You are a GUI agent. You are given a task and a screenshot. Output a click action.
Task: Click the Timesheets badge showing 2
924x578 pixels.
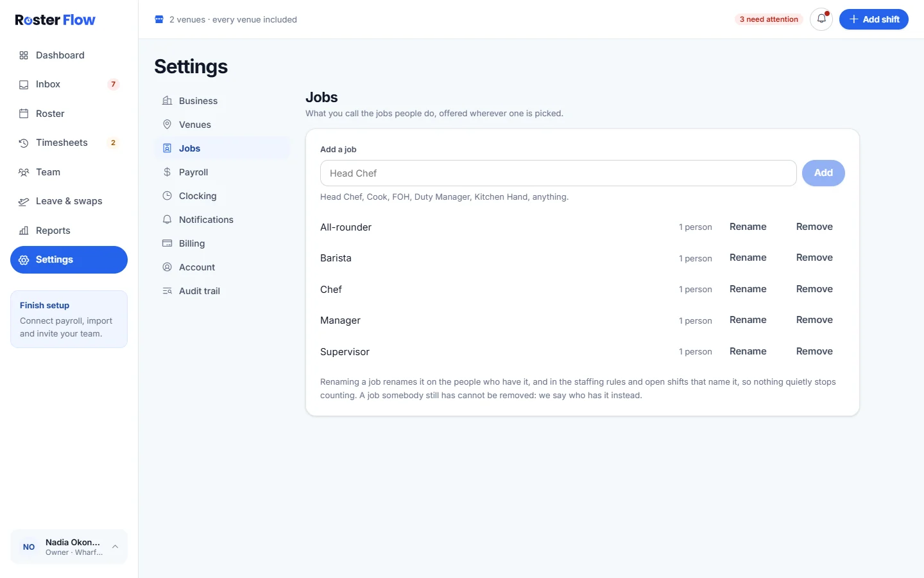coord(114,143)
